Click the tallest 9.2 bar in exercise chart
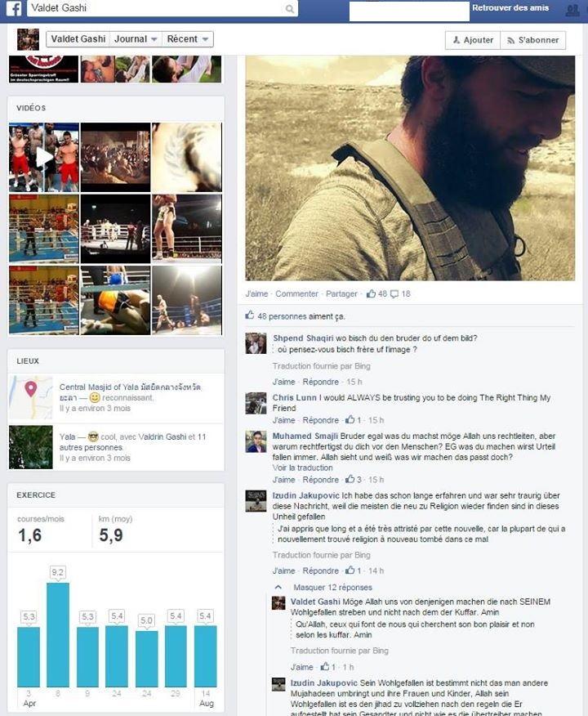Viewport: 588px width, 716px height. [x=58, y=635]
